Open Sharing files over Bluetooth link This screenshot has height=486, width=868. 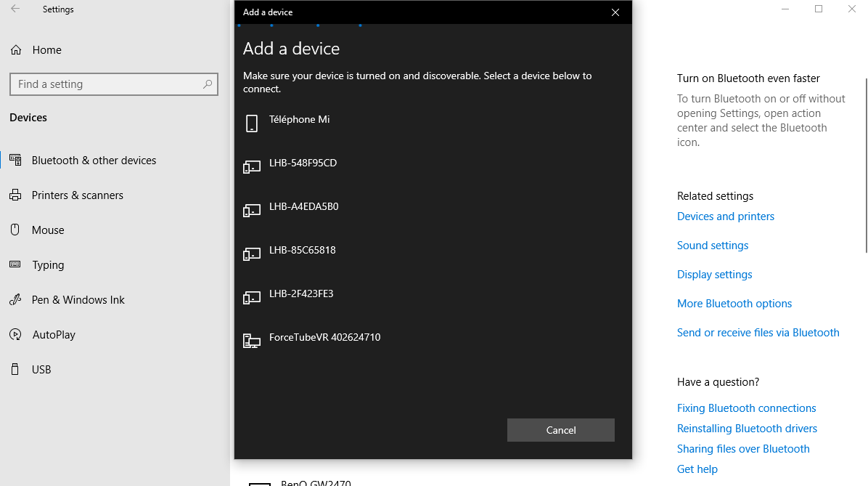click(743, 449)
